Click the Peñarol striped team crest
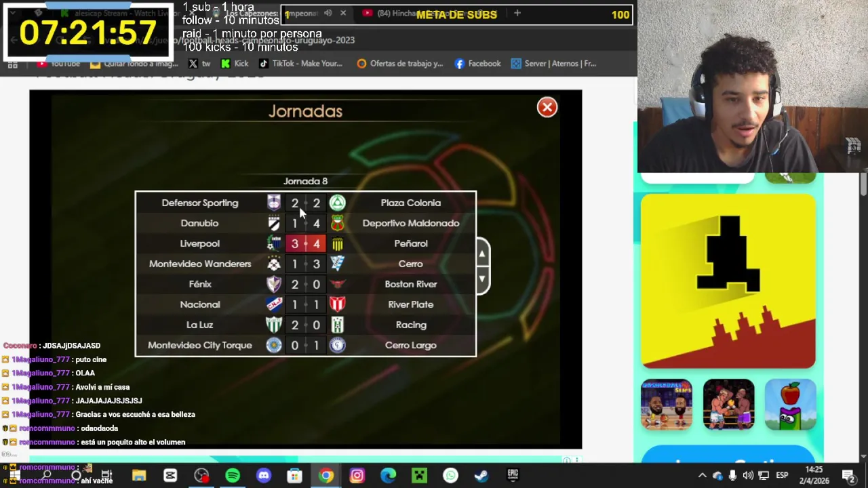 337,243
